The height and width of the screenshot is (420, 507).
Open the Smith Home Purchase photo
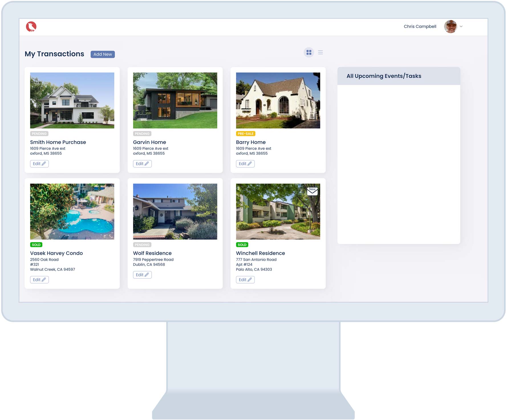click(72, 100)
